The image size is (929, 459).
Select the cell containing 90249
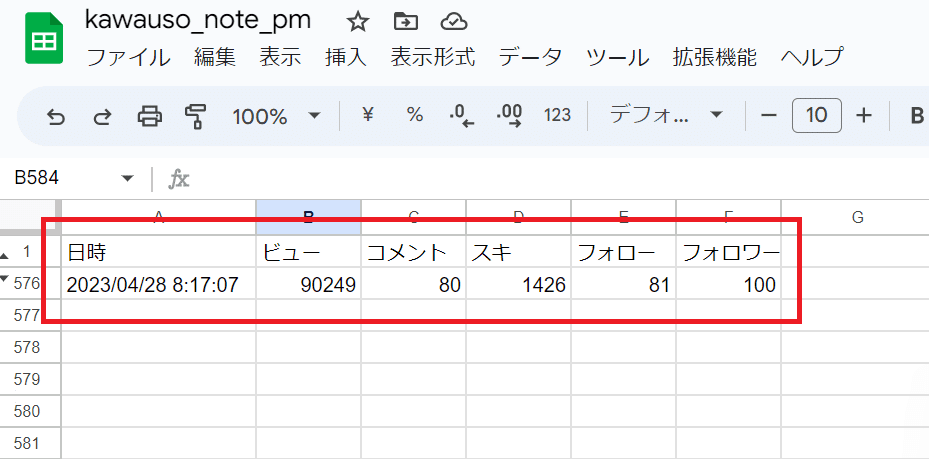[309, 285]
